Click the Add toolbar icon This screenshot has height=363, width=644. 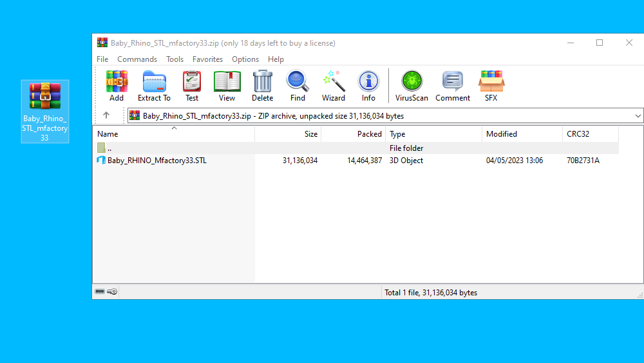point(117,86)
